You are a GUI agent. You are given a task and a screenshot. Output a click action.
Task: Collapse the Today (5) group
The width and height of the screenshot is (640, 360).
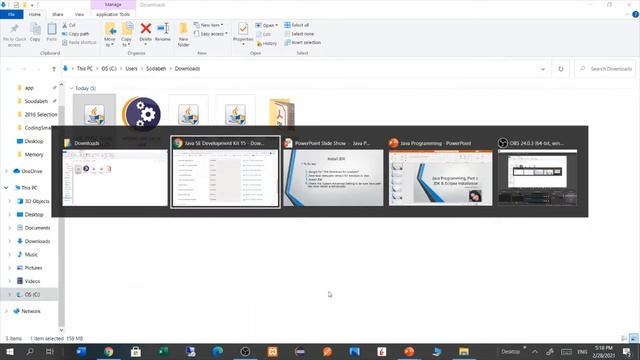71,88
